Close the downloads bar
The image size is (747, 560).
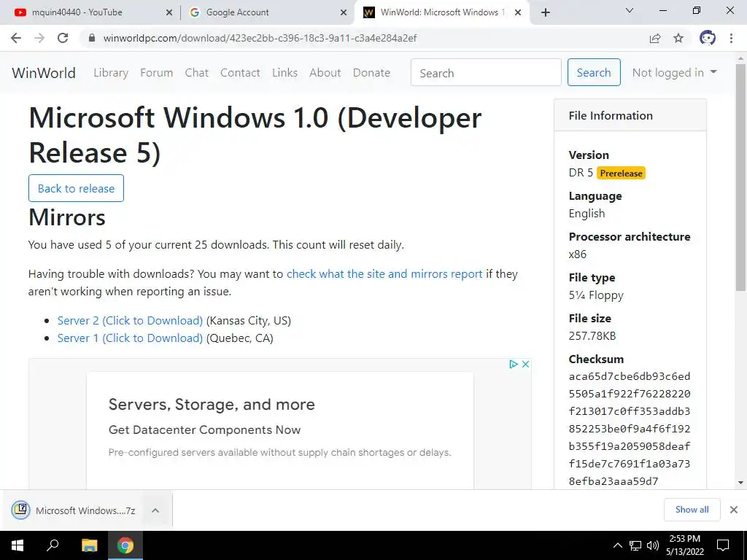[734, 510]
